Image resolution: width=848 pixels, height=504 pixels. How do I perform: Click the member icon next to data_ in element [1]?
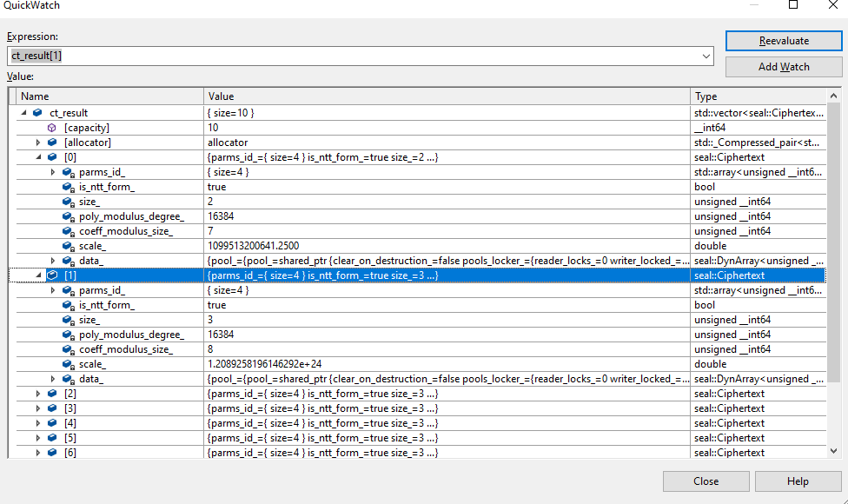tap(67, 378)
